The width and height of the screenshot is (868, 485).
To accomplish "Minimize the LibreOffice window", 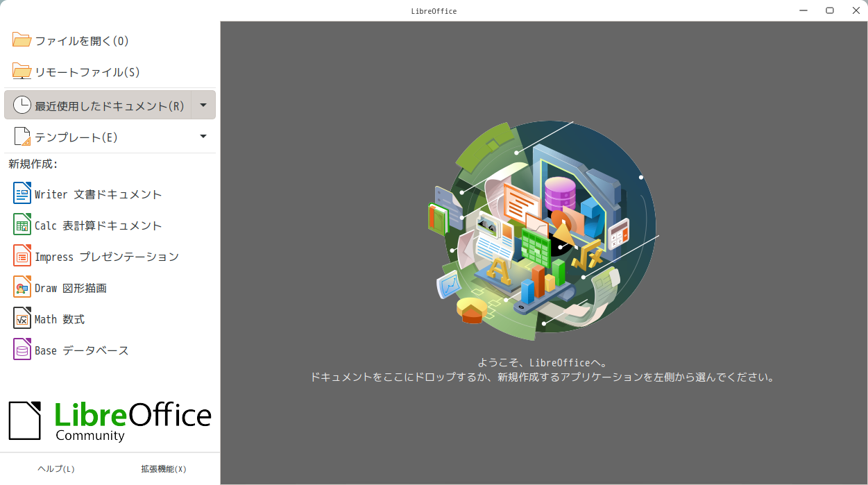I will [x=803, y=10].
